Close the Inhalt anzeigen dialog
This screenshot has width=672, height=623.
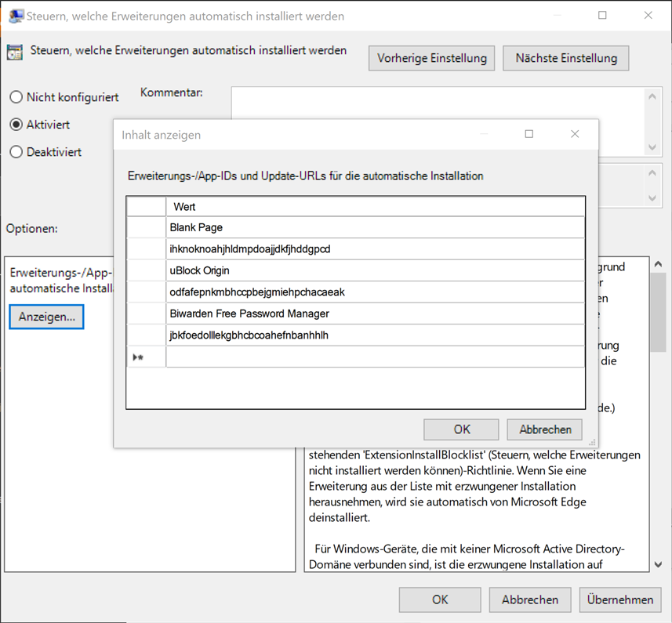point(575,134)
